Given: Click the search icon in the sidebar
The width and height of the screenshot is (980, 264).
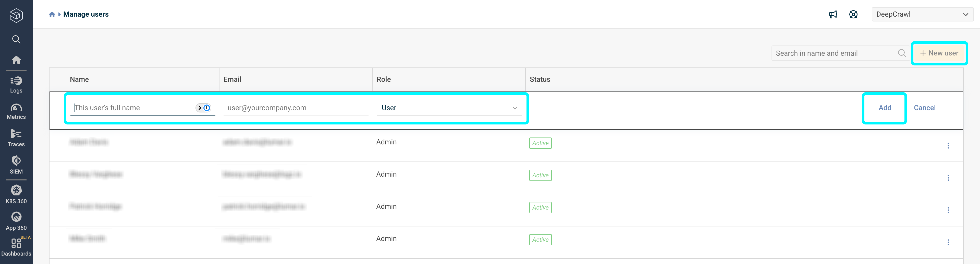Looking at the screenshot, I should 16,39.
